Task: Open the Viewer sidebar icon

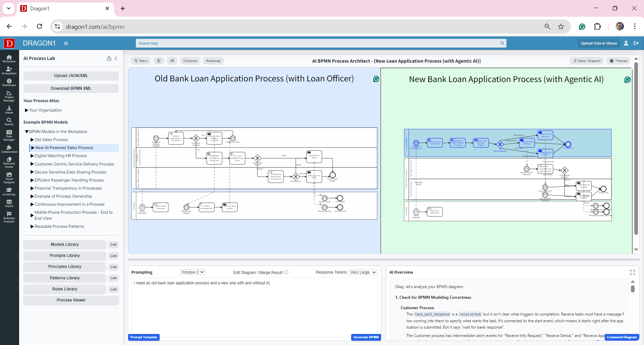Action: [x=9, y=110]
